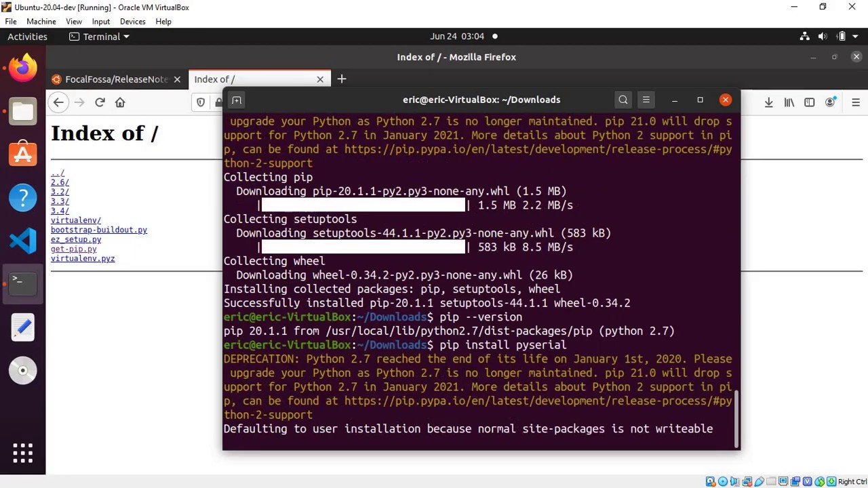Download bootstrap-buildout.py link

[x=99, y=230]
